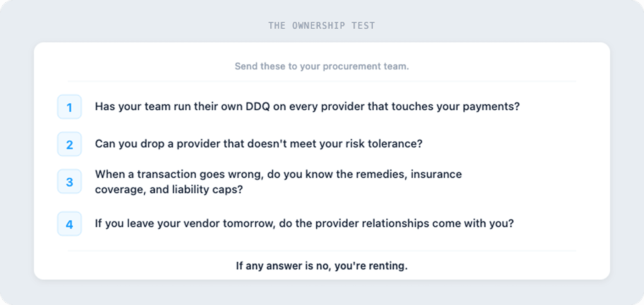Click the word 'OWNERSHIP' in the title

(318, 25)
